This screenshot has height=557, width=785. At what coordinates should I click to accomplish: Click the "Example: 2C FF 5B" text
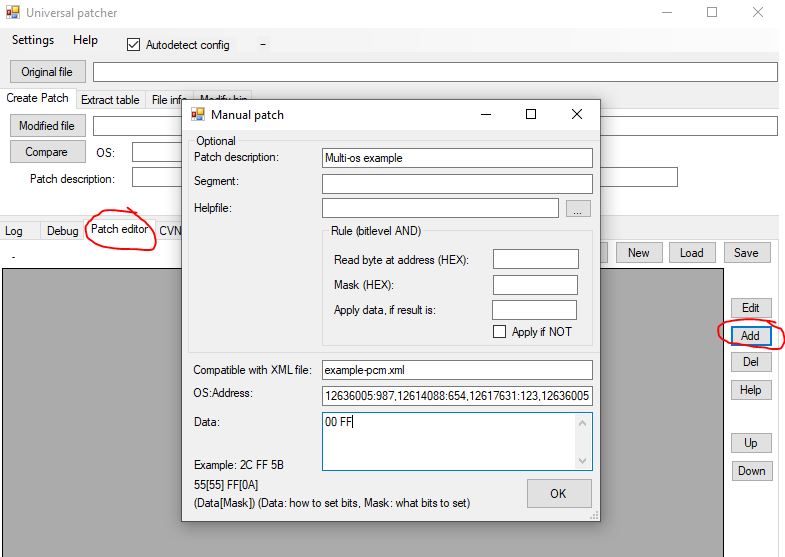pyautogui.click(x=239, y=465)
